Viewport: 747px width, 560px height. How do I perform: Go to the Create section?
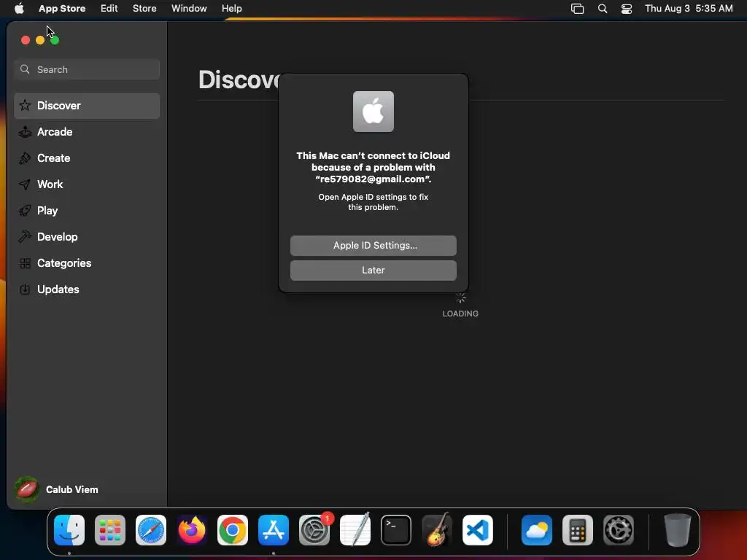click(87, 158)
